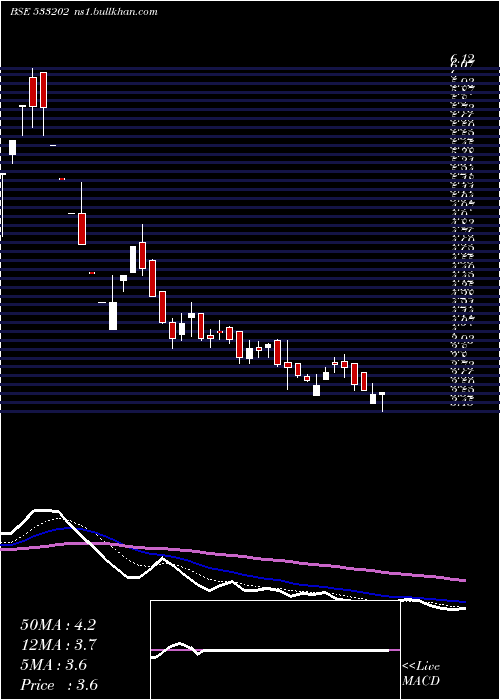Click the Price : 3.6 value

(x=59, y=685)
